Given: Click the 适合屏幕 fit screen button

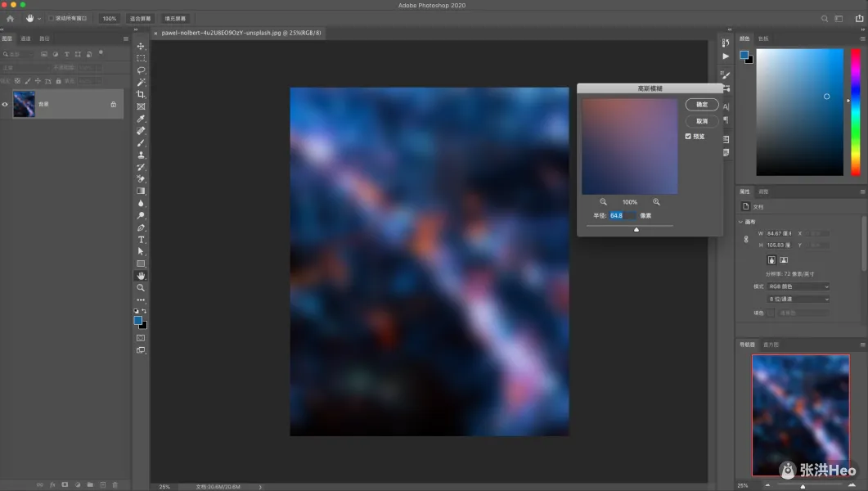Looking at the screenshot, I should tap(140, 18).
